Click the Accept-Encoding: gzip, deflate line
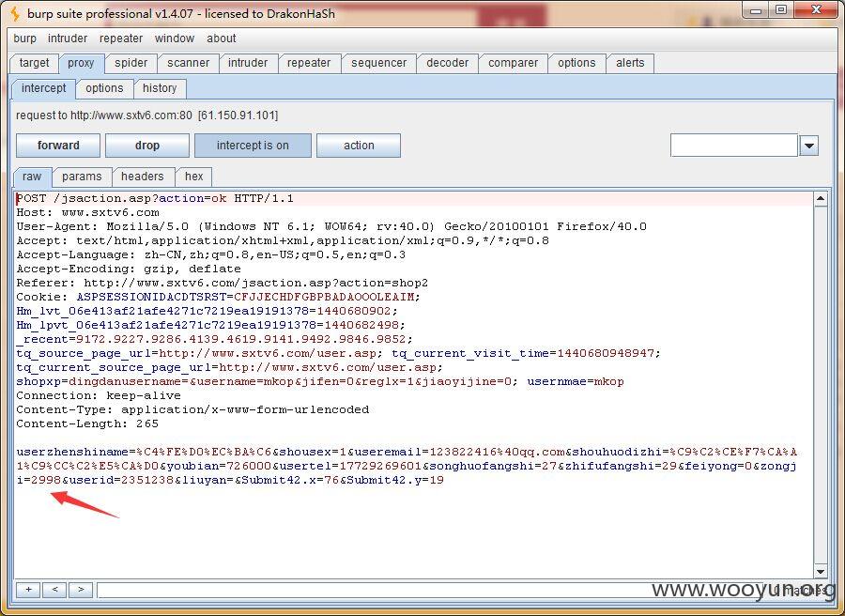 (x=129, y=269)
